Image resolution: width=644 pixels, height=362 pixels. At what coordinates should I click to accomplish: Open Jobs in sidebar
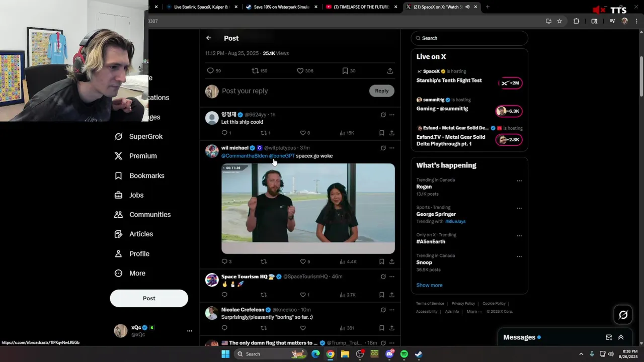(x=129, y=195)
